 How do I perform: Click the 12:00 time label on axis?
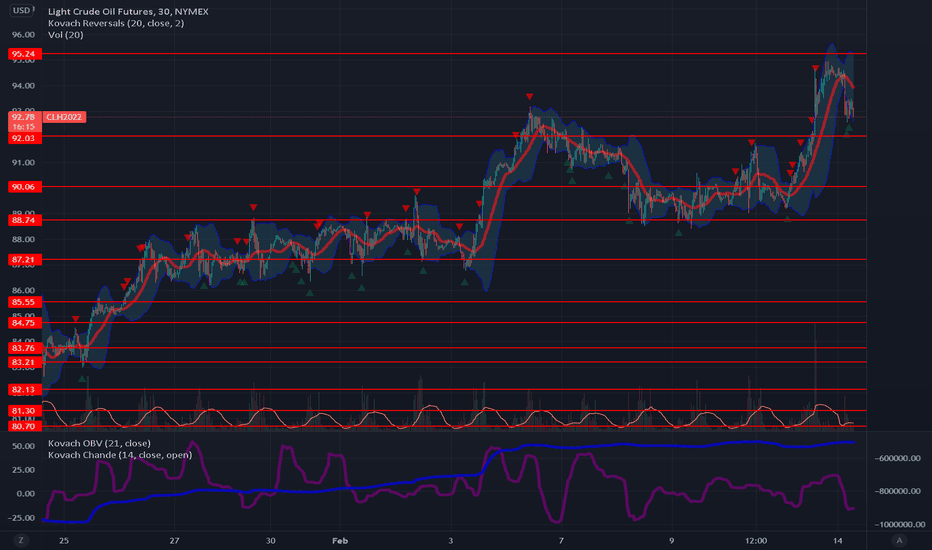pos(755,540)
